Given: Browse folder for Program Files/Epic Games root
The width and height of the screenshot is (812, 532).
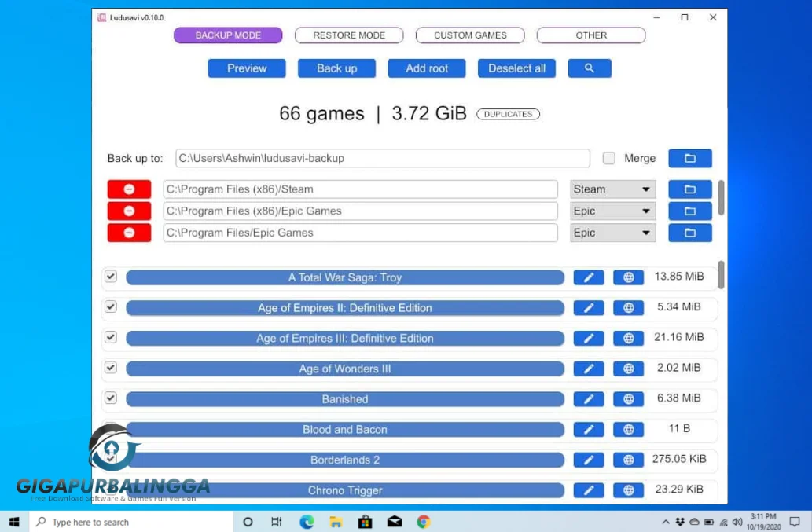Looking at the screenshot, I should pyautogui.click(x=690, y=233).
